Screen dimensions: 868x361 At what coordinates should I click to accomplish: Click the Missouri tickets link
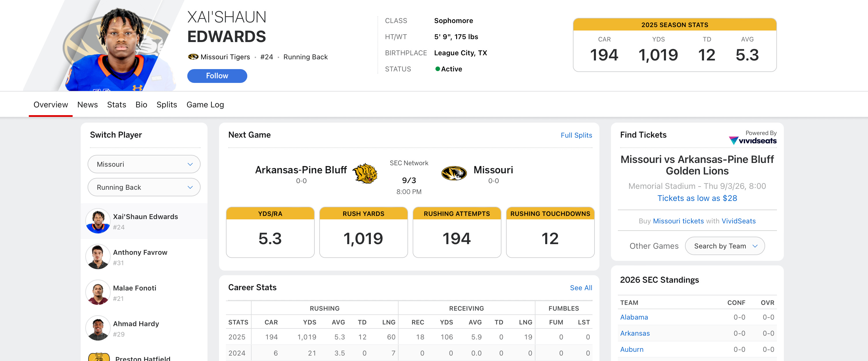click(678, 221)
